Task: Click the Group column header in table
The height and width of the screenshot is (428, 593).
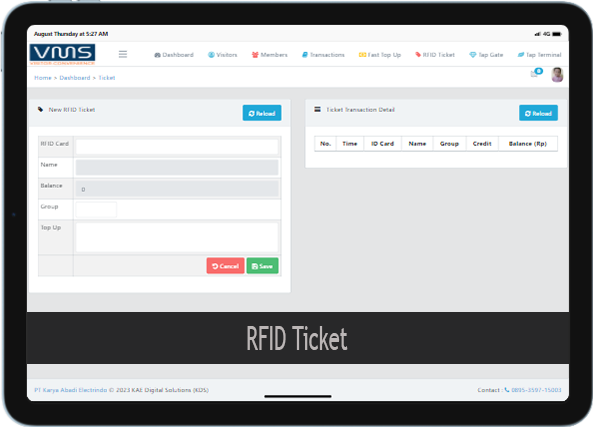Action: pyautogui.click(x=449, y=144)
